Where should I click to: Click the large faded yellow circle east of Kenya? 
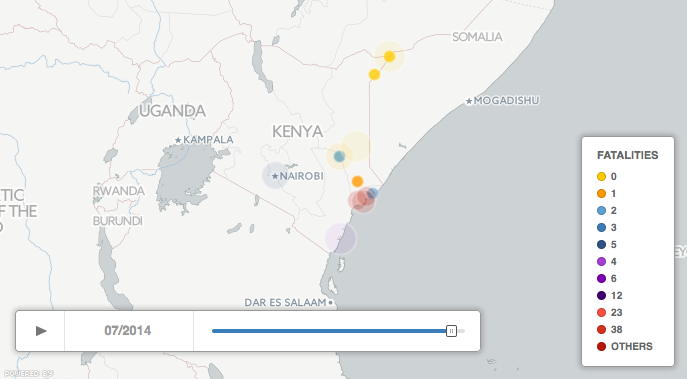pos(356,146)
